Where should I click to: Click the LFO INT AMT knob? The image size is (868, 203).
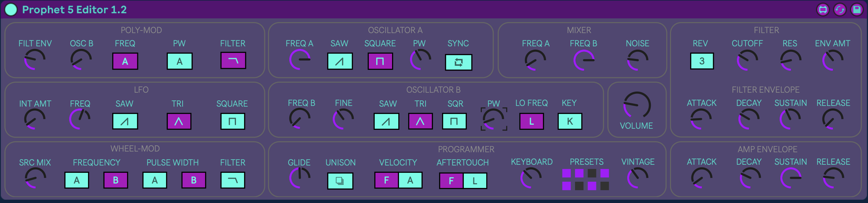point(35,119)
